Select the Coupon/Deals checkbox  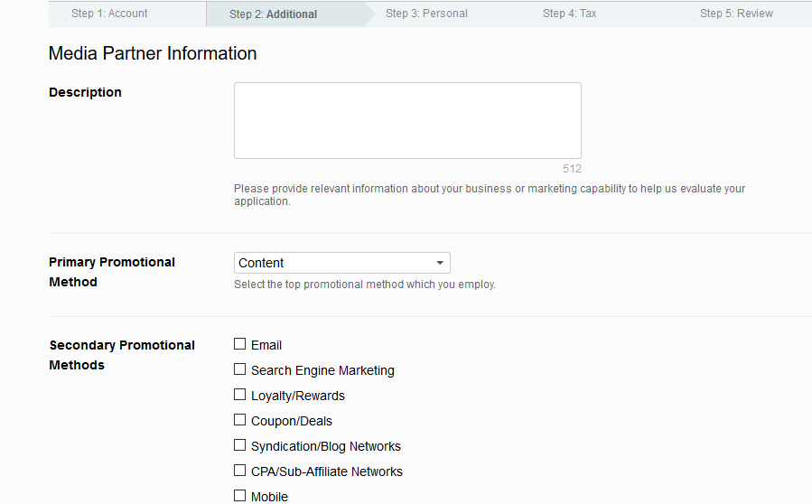coord(239,420)
